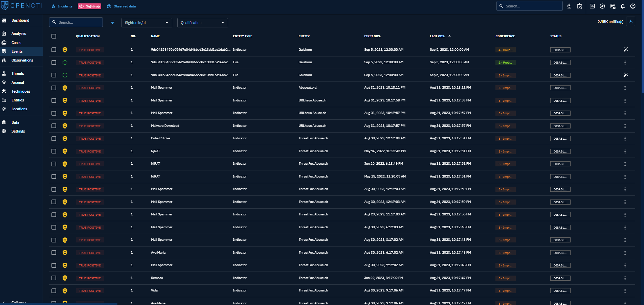
Task: Open the compass investigations icon
Action: coord(602,6)
